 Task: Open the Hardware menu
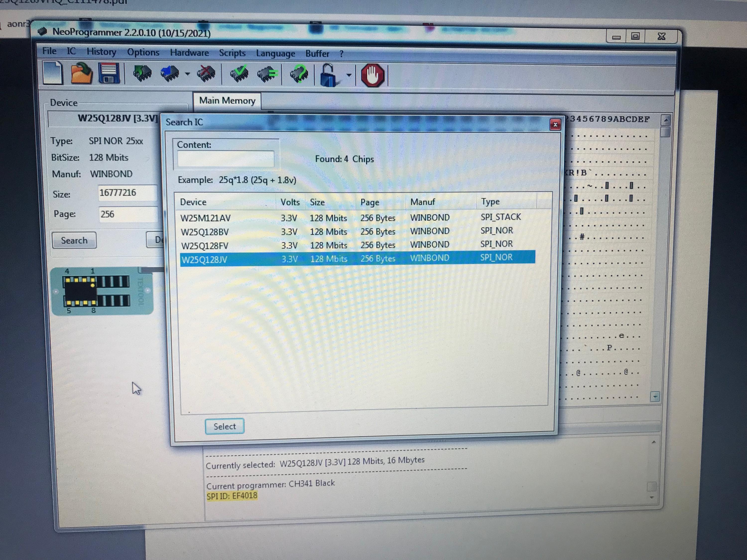click(189, 53)
